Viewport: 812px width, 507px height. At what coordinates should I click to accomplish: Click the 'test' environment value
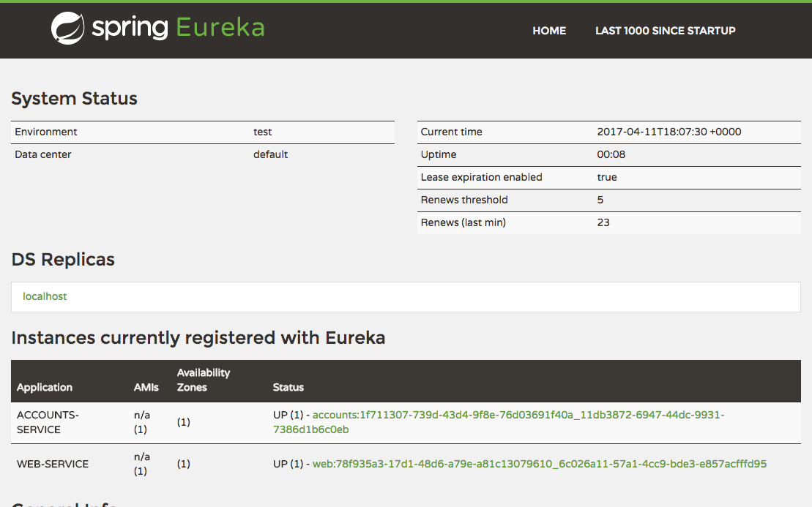(263, 132)
